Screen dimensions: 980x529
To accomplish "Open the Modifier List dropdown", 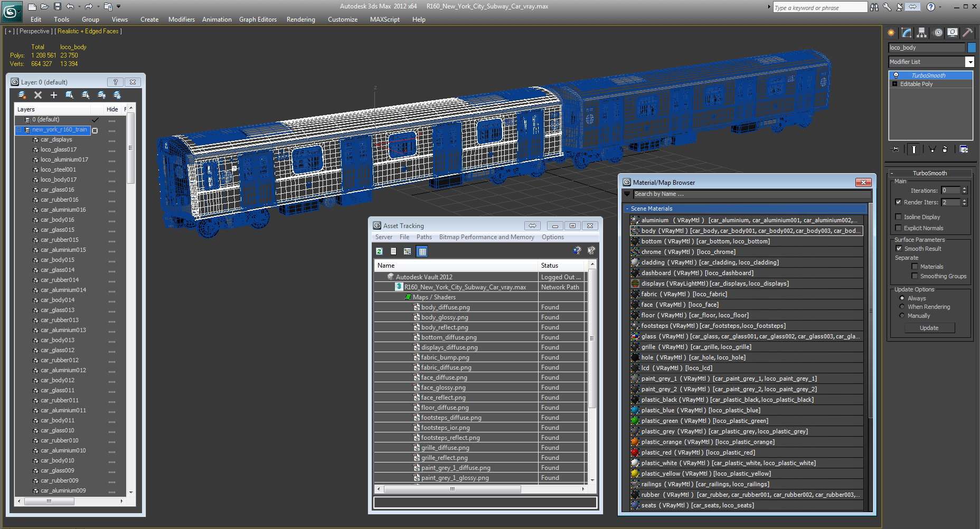I will coord(969,62).
